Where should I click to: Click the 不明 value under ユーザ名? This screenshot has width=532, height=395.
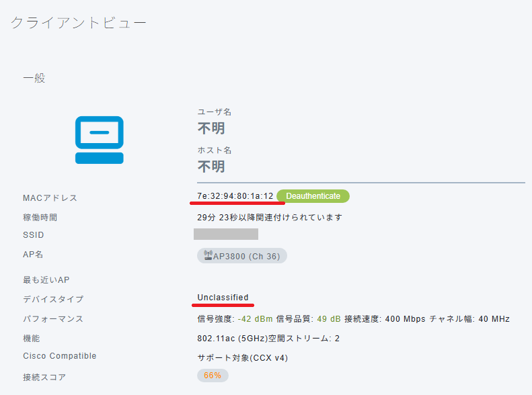click(x=211, y=128)
